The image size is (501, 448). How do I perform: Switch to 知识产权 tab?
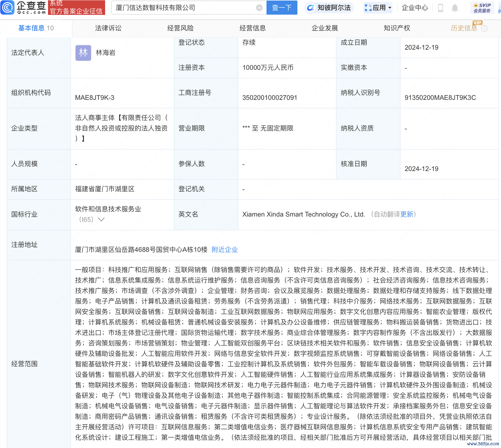[x=397, y=28]
